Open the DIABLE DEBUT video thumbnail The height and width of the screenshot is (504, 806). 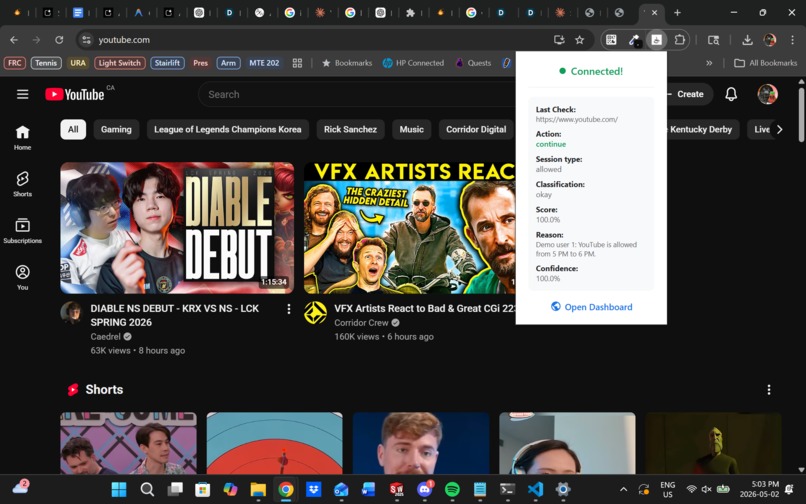coord(177,228)
